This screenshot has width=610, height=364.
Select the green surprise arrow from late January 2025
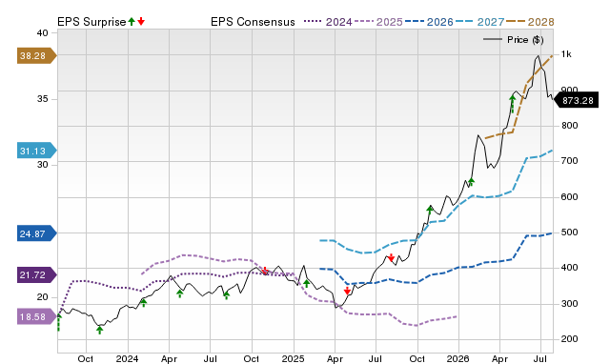(307, 283)
